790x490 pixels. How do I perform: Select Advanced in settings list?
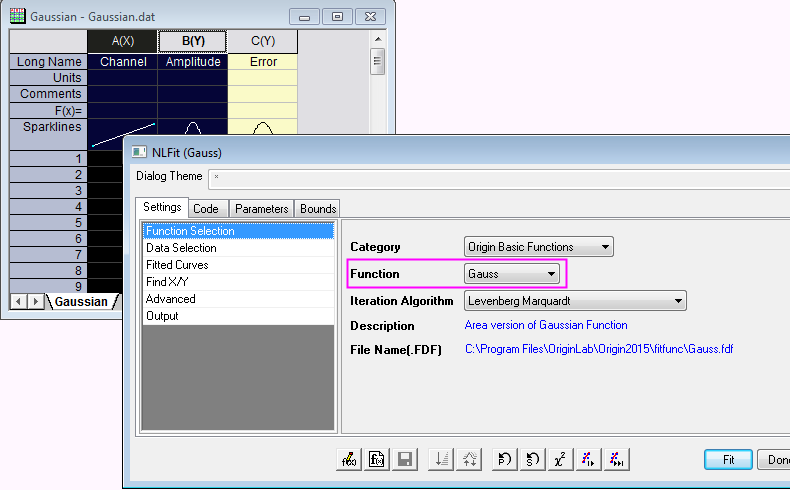pyautogui.click(x=238, y=299)
